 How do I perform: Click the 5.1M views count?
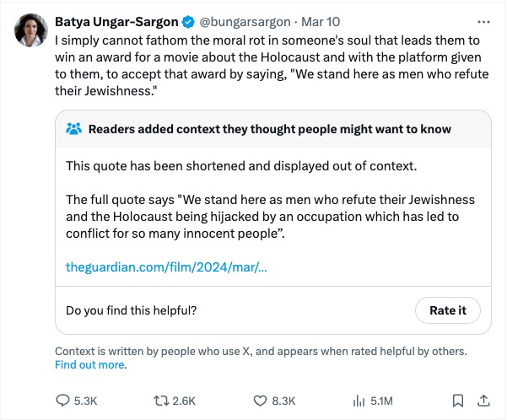pos(382,401)
